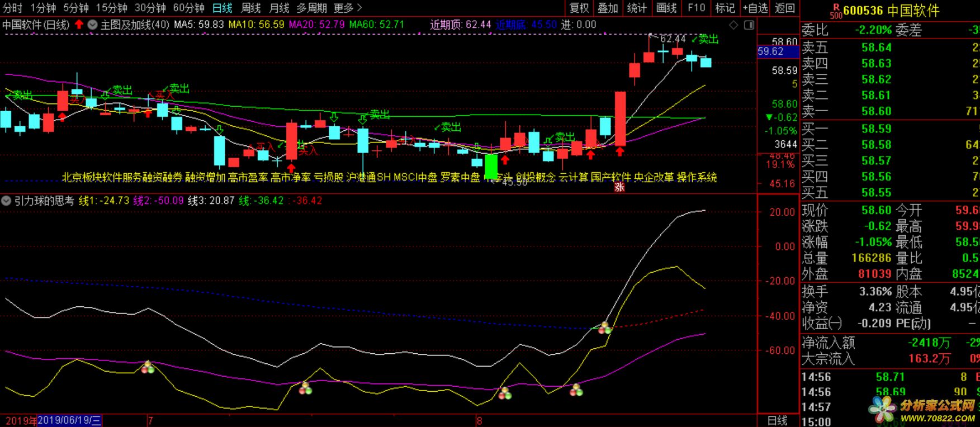Click the red 涨 marker under the chart
This screenshot has width=980, height=427.
coord(619,187)
